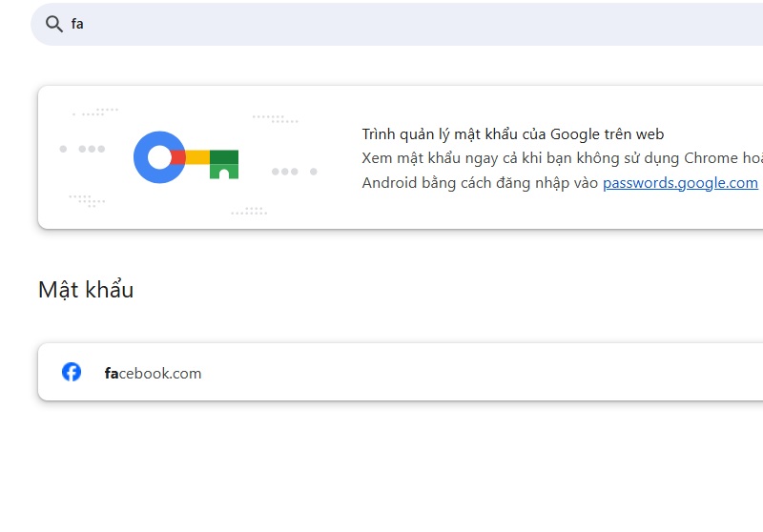Click the "Trình quản lý mật khẩu của Google" title

click(x=512, y=134)
